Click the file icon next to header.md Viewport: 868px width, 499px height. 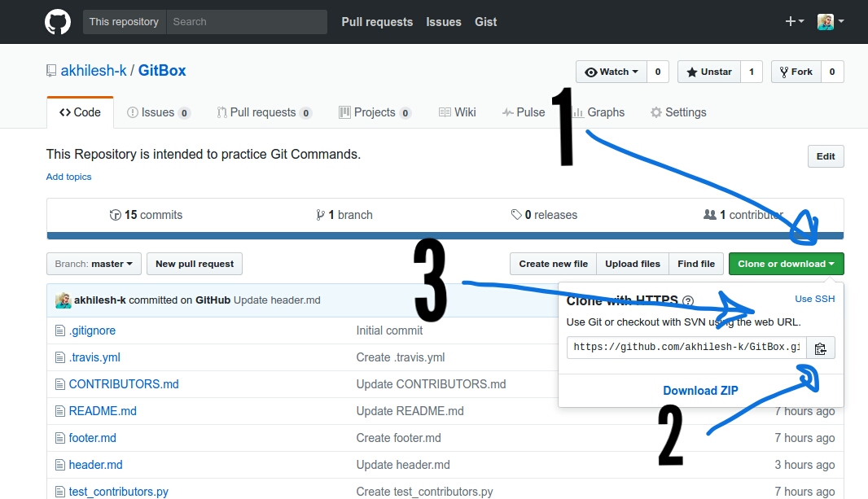[x=60, y=465]
